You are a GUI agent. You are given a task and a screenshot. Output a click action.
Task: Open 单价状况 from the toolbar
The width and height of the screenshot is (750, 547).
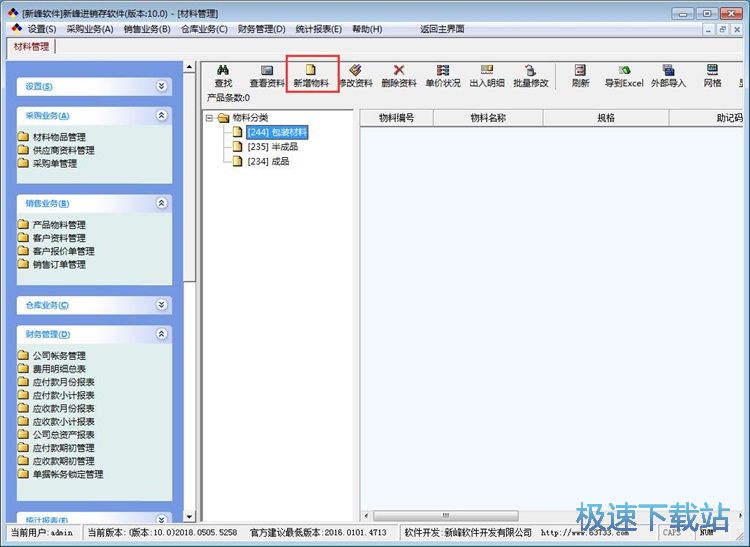443,76
